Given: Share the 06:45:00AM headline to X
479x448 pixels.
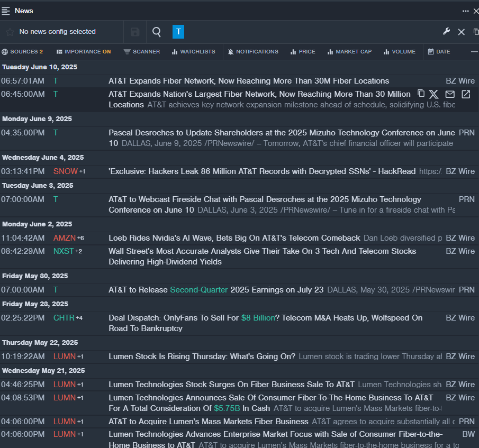Looking at the screenshot, I should [x=433, y=94].
